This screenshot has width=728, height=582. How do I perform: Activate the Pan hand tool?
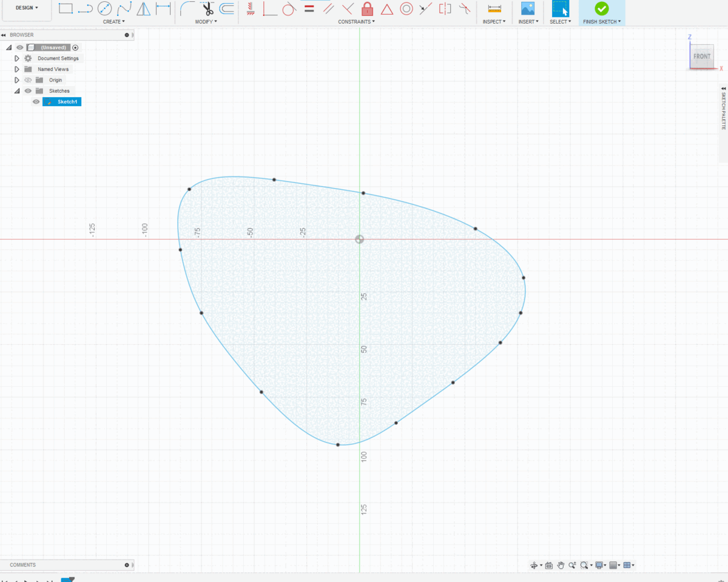[x=561, y=565]
